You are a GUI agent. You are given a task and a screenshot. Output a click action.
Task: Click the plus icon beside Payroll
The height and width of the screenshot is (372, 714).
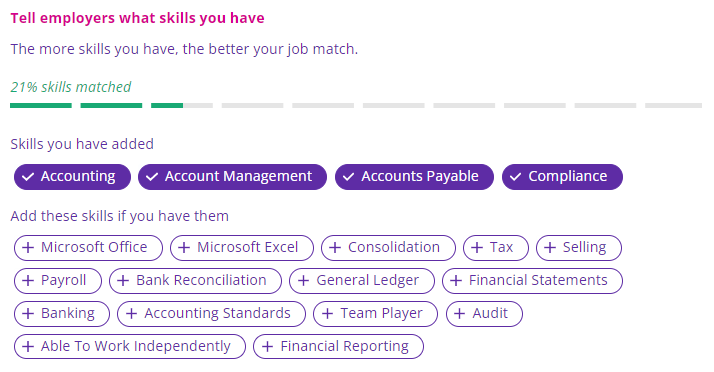(28, 280)
